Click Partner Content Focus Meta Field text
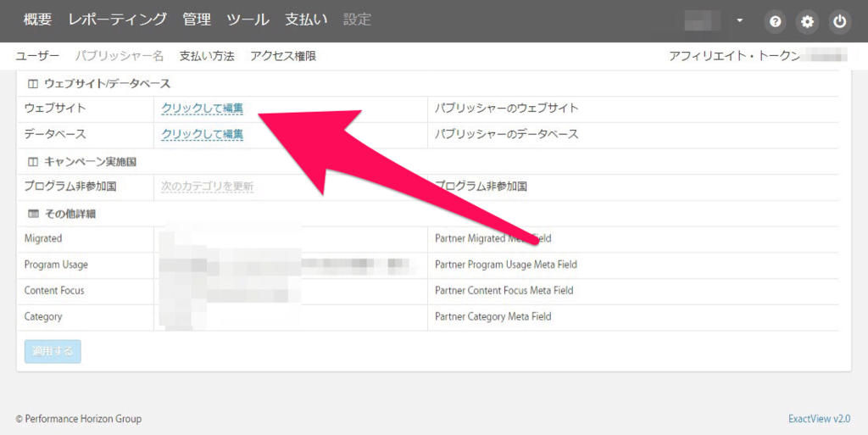Image resolution: width=868 pixels, height=435 pixels. click(504, 291)
